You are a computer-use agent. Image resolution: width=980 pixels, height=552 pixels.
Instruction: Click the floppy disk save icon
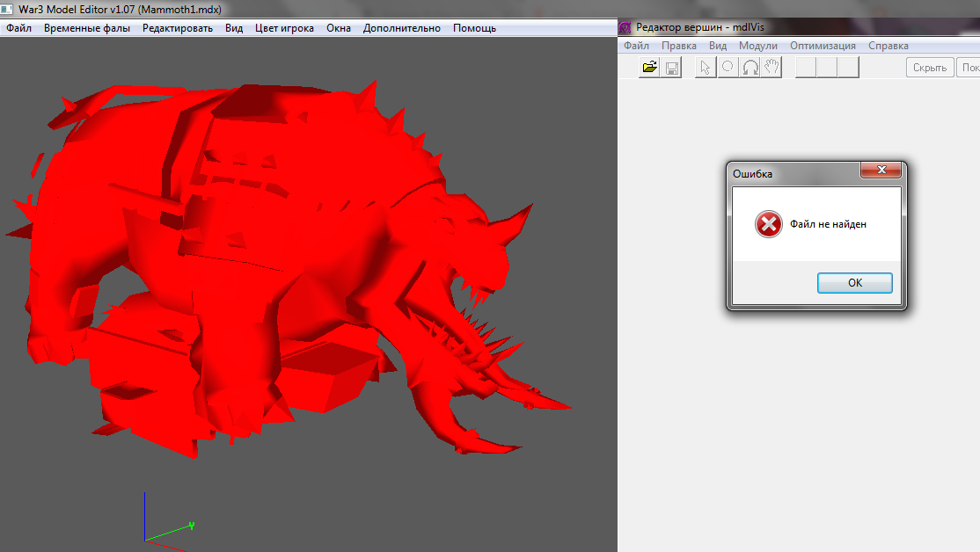pyautogui.click(x=671, y=68)
